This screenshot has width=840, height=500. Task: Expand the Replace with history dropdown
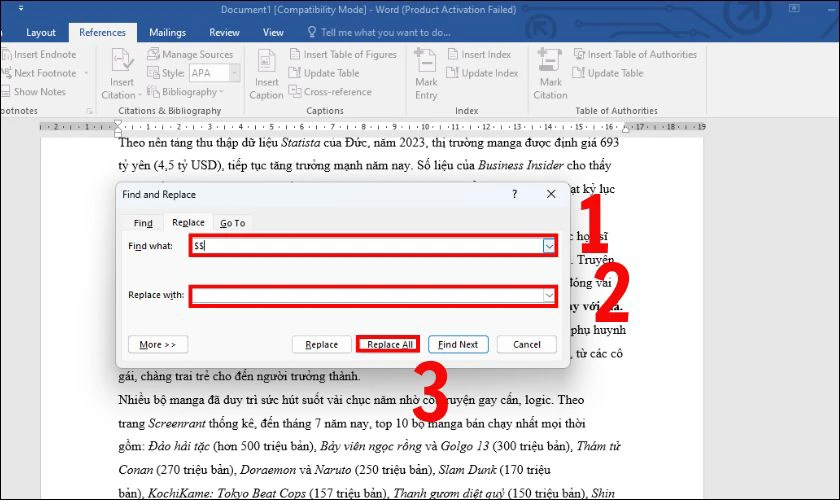pos(549,295)
